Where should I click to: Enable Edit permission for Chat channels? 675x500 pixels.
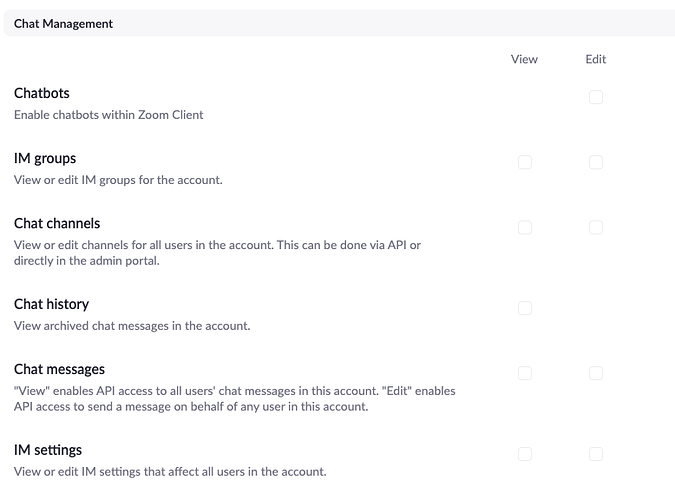click(x=596, y=227)
